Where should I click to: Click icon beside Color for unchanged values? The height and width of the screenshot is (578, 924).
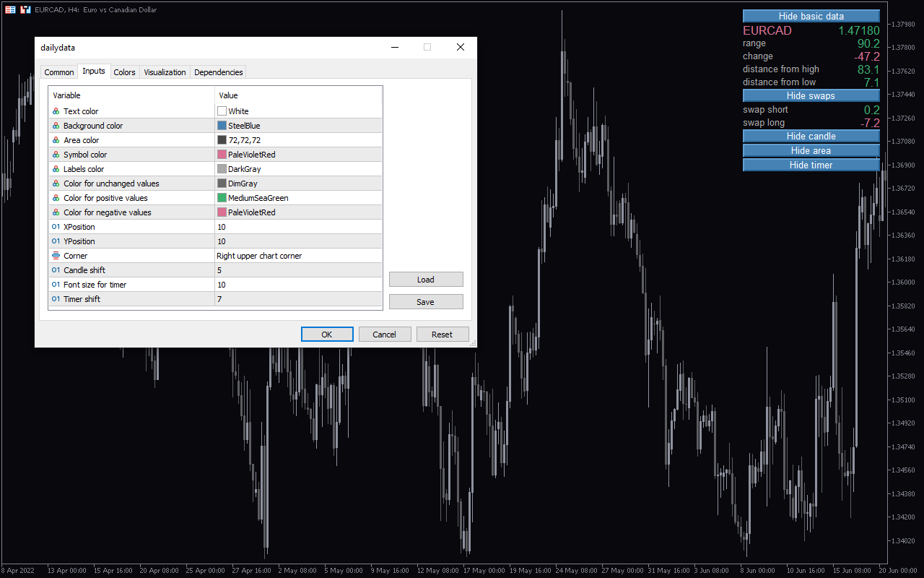click(56, 184)
